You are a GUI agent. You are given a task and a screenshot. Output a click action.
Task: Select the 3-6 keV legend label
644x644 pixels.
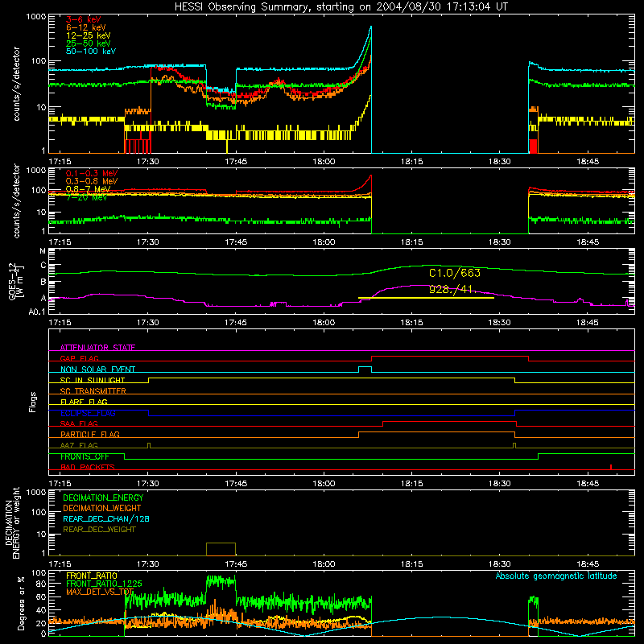[84, 19]
